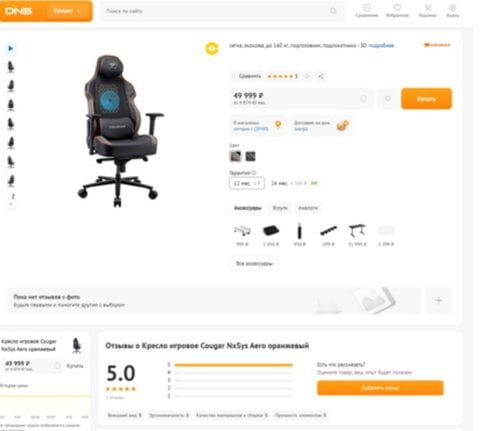This screenshot has height=431, width=480.
Task: Click the share icon next to rating
Action: (x=321, y=76)
